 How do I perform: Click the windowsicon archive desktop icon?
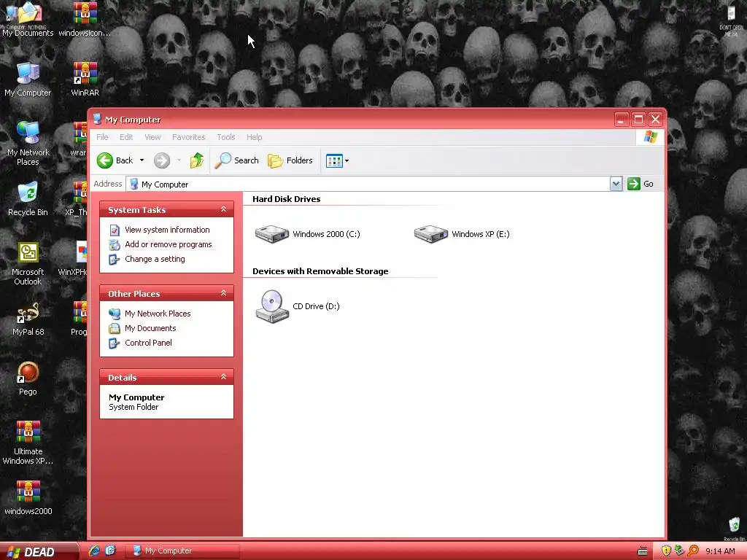pos(85,19)
